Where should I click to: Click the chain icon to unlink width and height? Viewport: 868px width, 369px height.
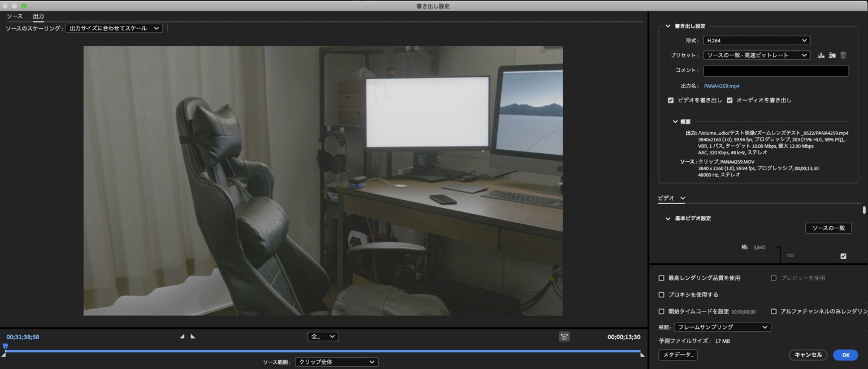[x=789, y=255]
